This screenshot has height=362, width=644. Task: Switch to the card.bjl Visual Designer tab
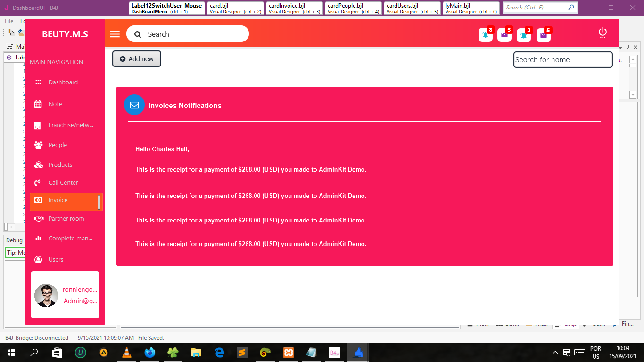(x=236, y=8)
